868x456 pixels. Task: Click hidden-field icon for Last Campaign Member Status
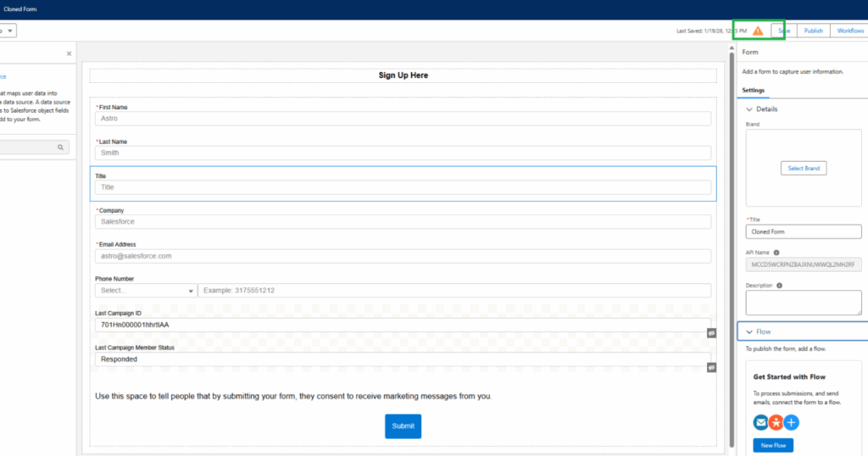(711, 368)
